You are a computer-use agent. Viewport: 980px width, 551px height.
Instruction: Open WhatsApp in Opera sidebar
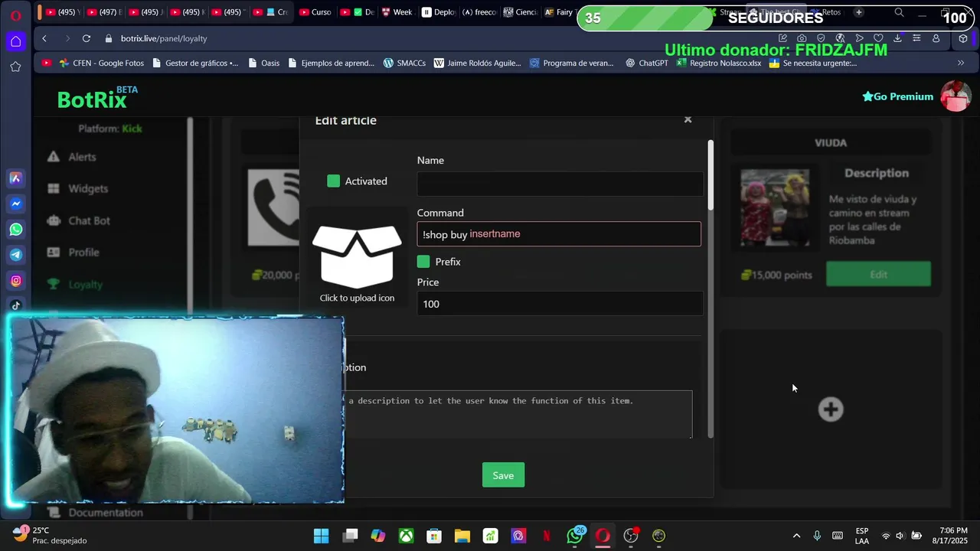(x=15, y=230)
